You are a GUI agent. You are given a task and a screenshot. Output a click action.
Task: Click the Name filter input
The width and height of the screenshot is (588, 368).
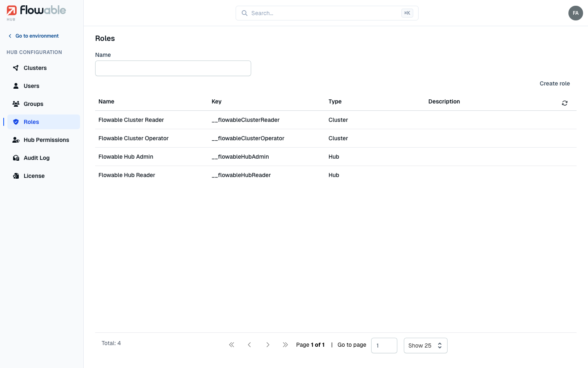click(173, 68)
